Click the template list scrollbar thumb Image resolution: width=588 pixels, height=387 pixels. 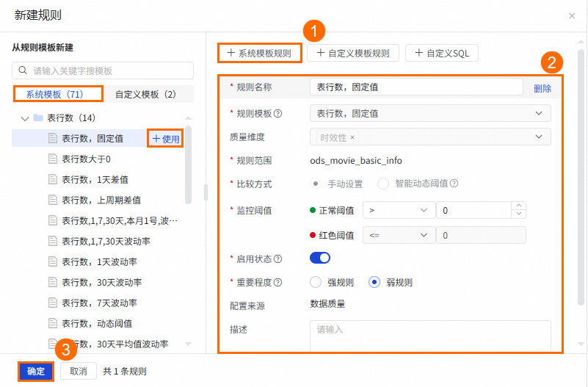[x=188, y=165]
